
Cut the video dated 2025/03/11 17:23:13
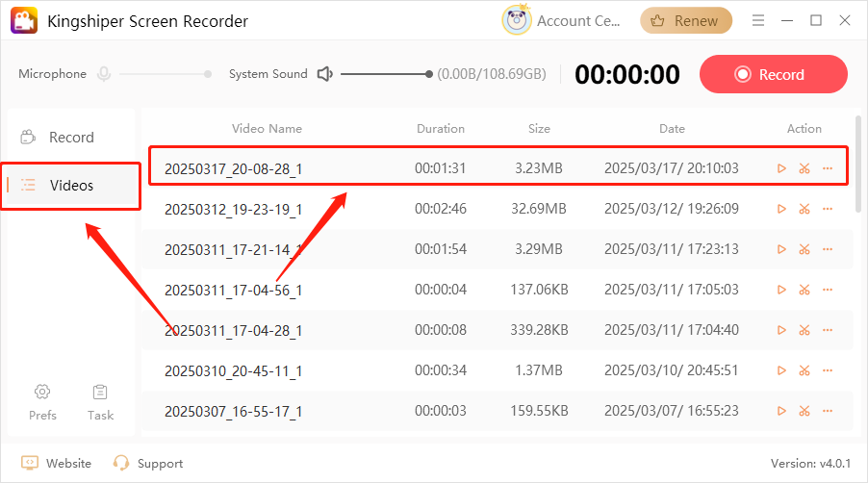(x=804, y=249)
